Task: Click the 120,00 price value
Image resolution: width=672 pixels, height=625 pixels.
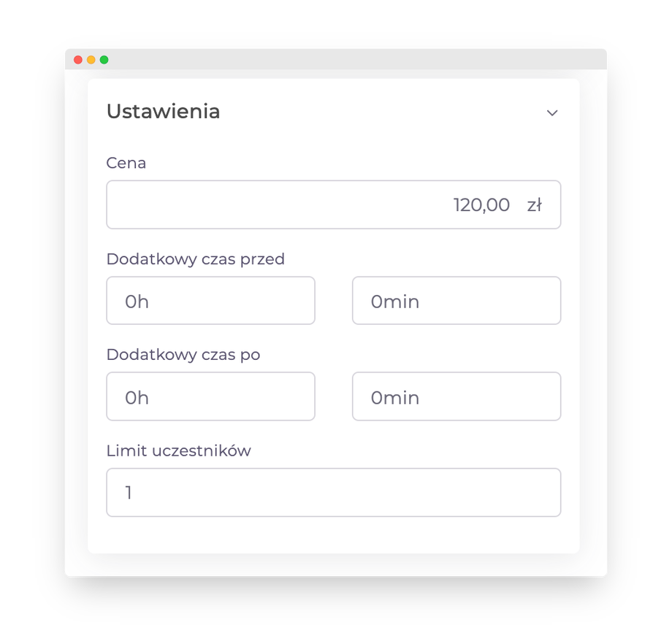Action: (x=481, y=205)
